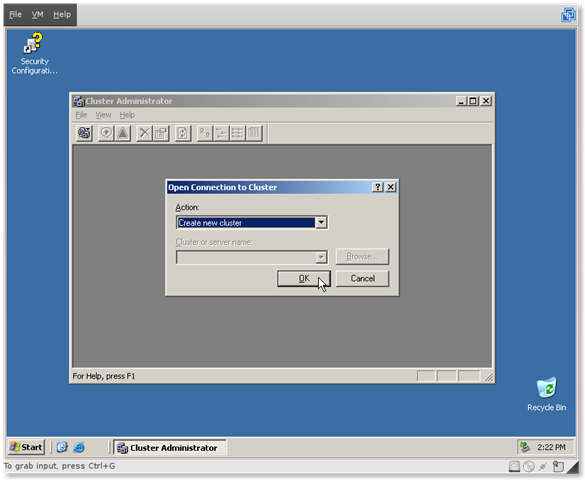This screenshot has height=480, width=585.
Task: Click the question mark help button in dialog title
Action: pyautogui.click(x=378, y=187)
